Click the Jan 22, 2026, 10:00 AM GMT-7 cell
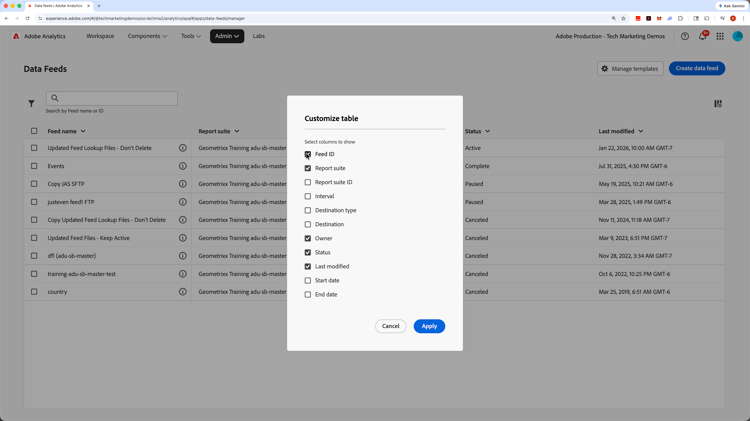The height and width of the screenshot is (421, 750). [635, 148]
